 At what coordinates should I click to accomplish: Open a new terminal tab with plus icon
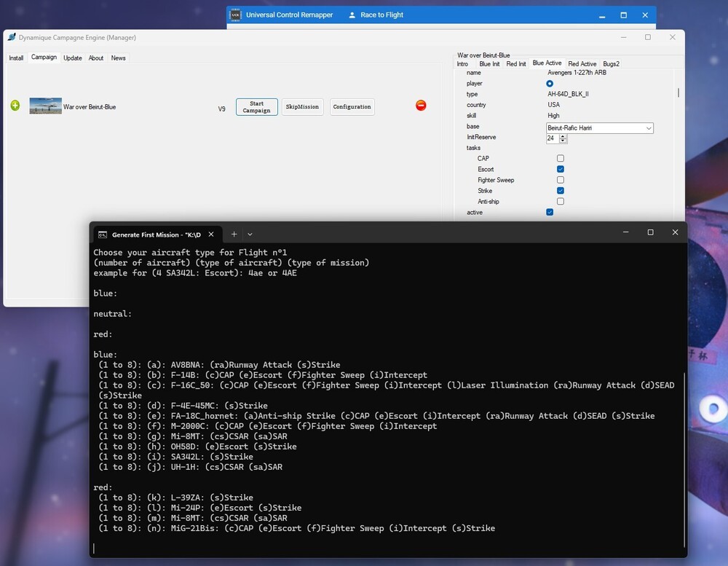234,234
